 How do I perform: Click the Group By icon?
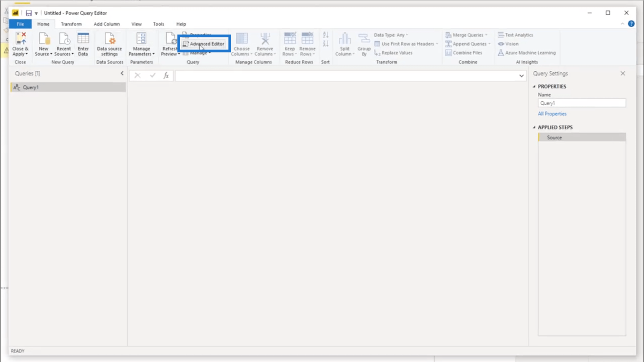364,39
